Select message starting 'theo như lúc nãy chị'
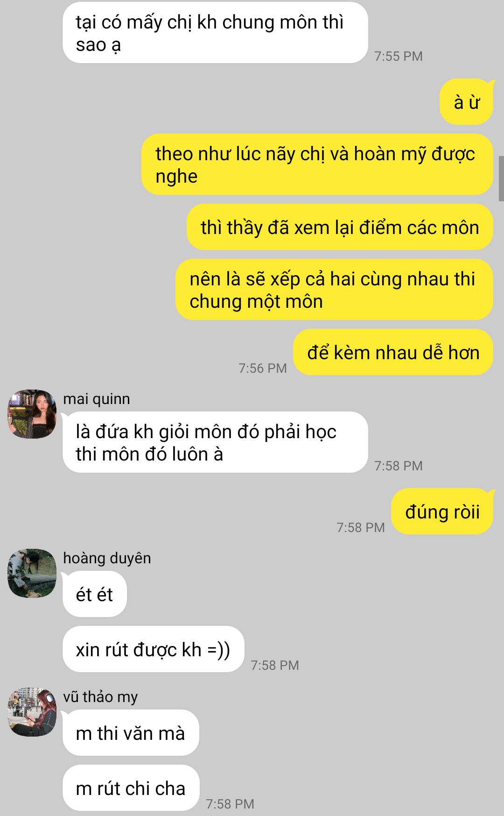The width and height of the screenshot is (504, 816). click(317, 164)
